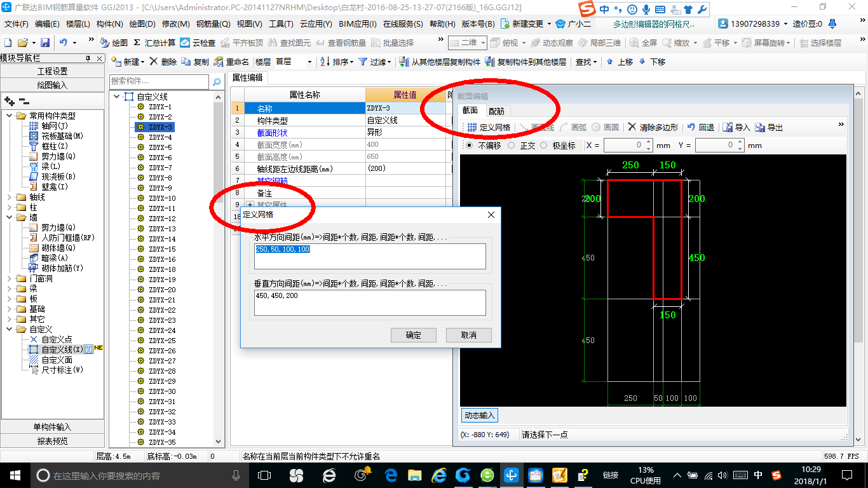Open Task View in the taskbar
The width and height of the screenshot is (868, 488).
pos(264,475)
